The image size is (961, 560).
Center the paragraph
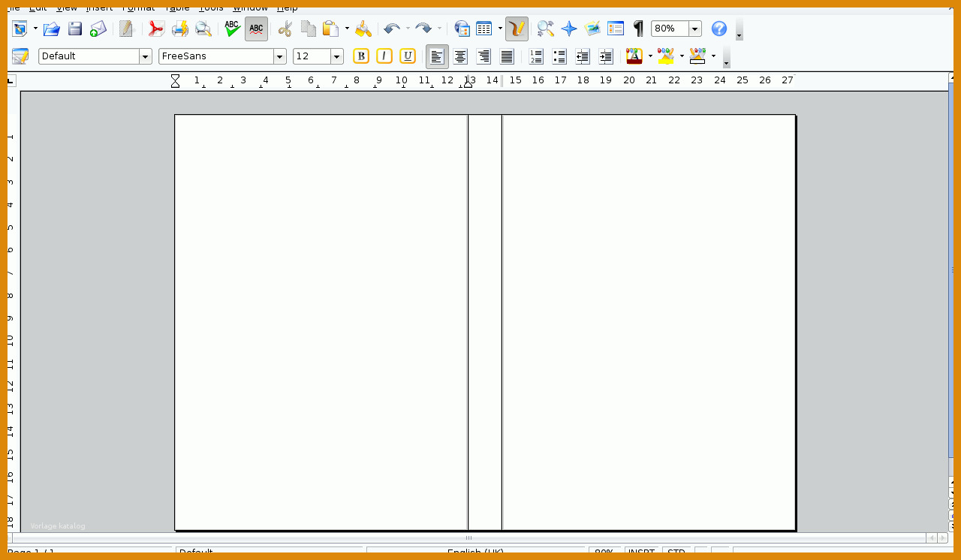[x=461, y=56]
